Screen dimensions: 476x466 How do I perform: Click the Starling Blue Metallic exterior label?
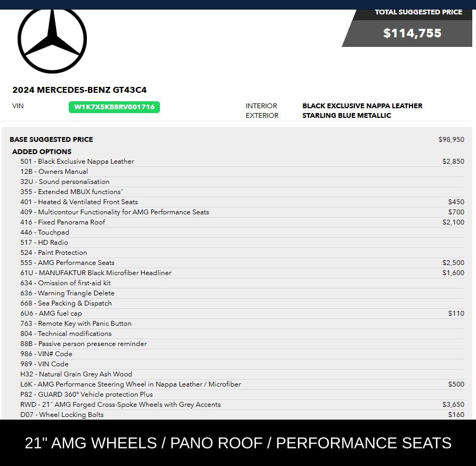point(346,115)
